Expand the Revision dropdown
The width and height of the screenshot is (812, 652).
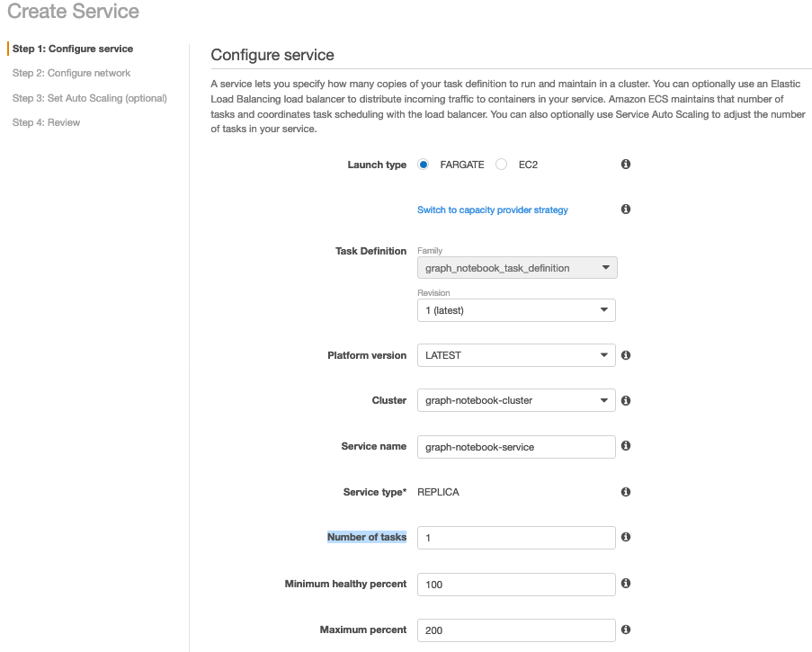click(516, 310)
